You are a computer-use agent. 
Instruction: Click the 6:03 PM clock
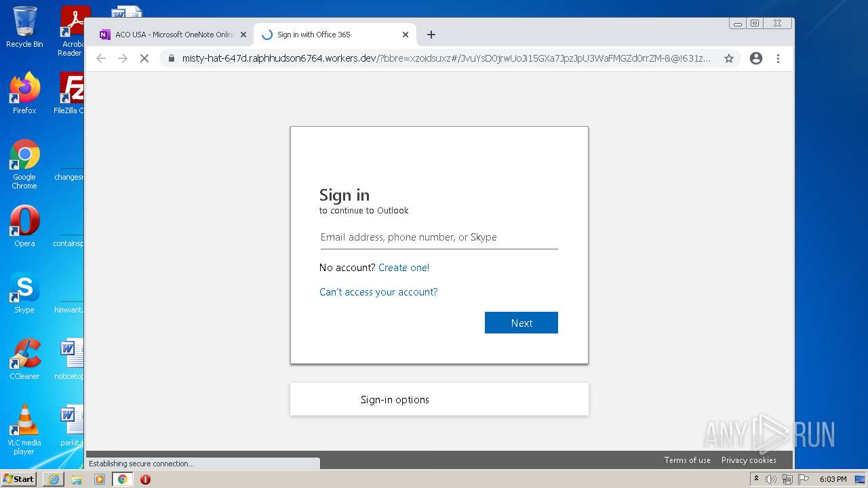click(x=833, y=479)
